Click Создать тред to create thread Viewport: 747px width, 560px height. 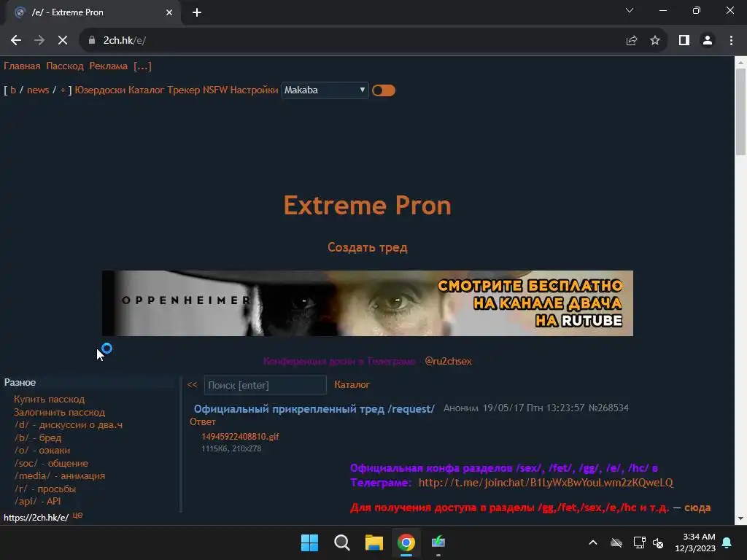click(368, 248)
